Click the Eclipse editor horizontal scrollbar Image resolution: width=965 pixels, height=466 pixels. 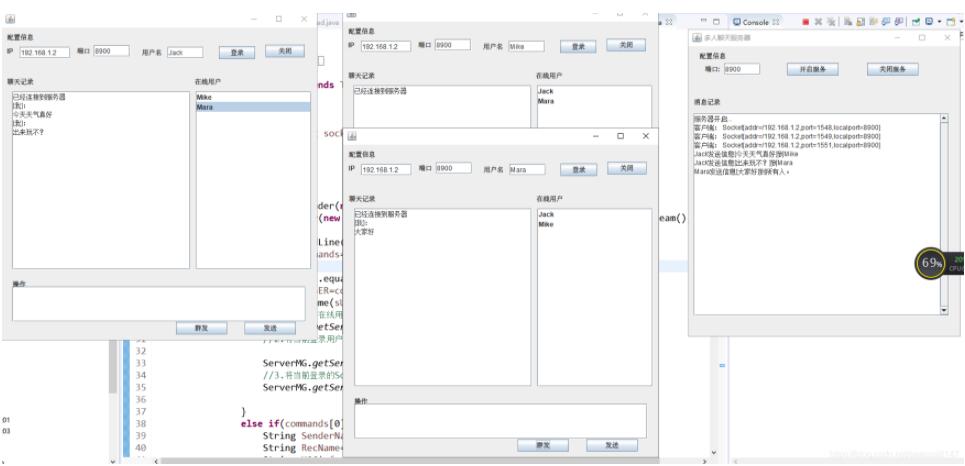click(x=431, y=460)
